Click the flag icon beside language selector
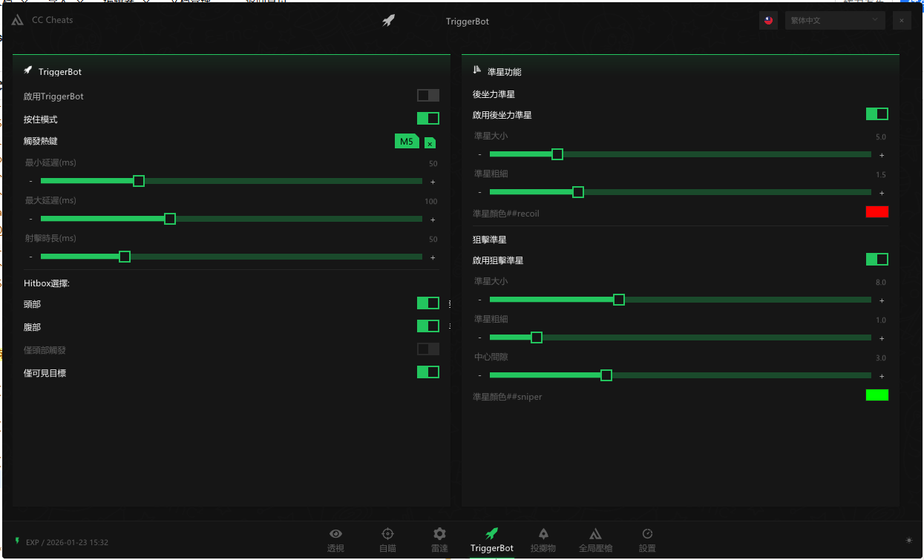924x560 pixels. (x=768, y=21)
